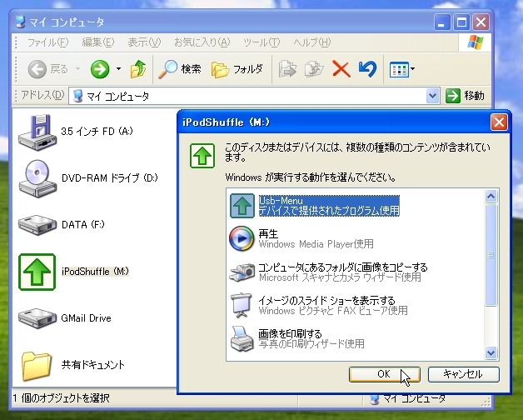The width and height of the screenshot is (523, 420).
Task: Click the My Computer icon in the address bar
Action: pos(77,96)
